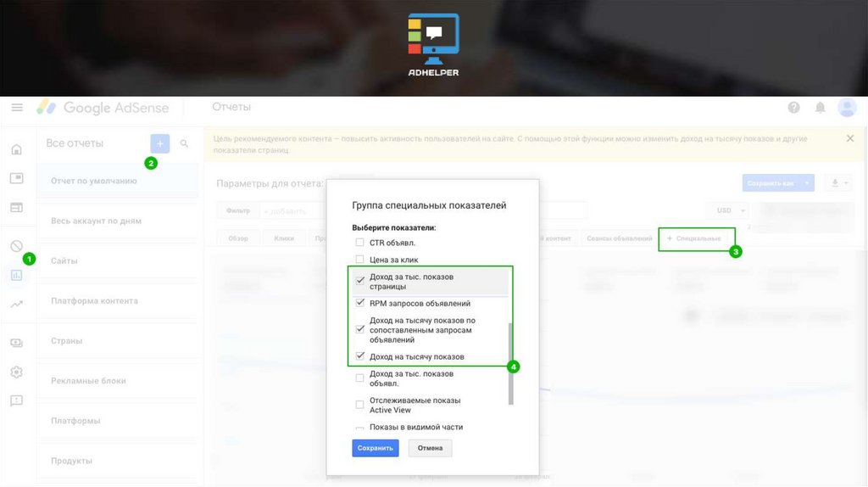Open the notifications bell
The image size is (868, 487).
pos(820,108)
